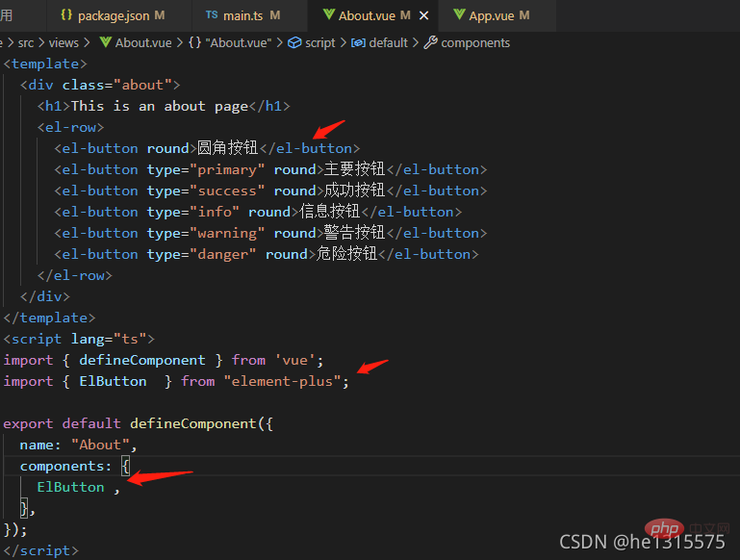Click the symbol icon before default breadcrumb

pos(358,43)
